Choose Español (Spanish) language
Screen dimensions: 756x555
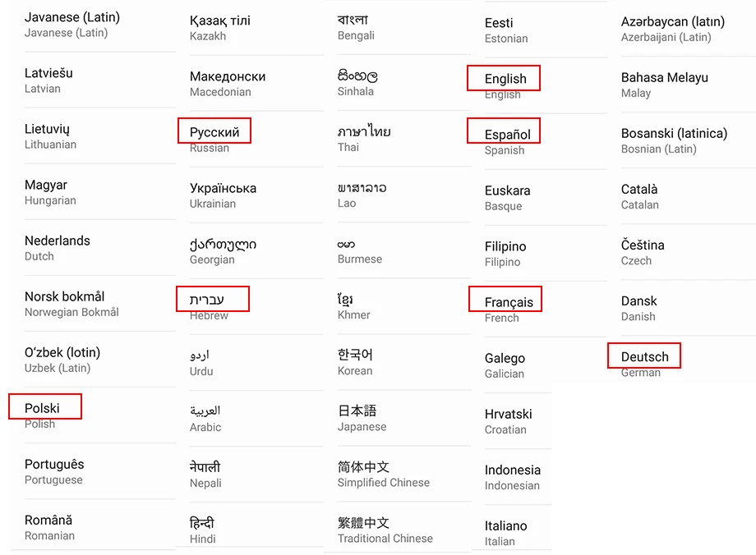coord(507,135)
